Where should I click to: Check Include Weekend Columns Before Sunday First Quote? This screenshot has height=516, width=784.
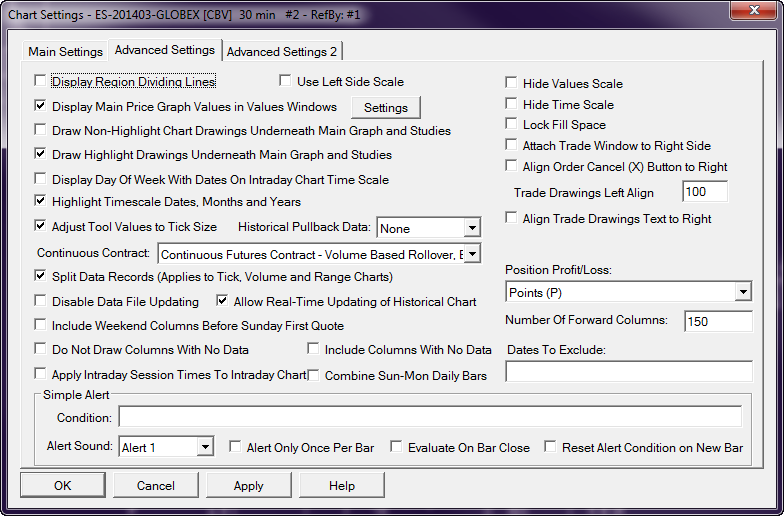[x=40, y=324]
